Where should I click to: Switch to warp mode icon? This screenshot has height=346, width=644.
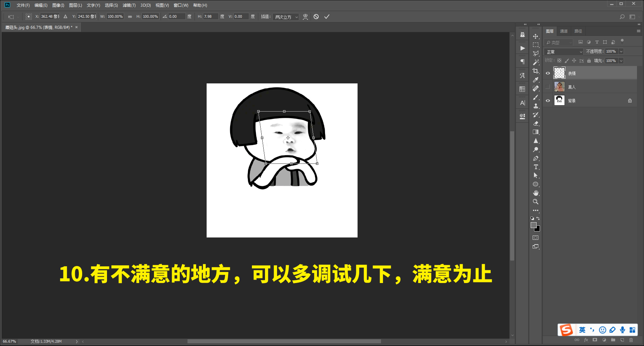tap(305, 17)
